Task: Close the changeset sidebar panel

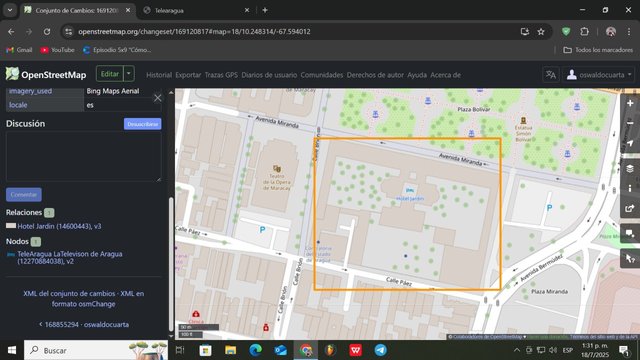Action: tap(158, 98)
